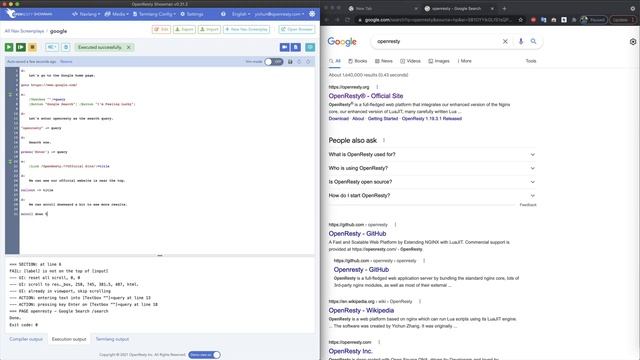Go to All Nav Screenplays breadcrumb

24,31
